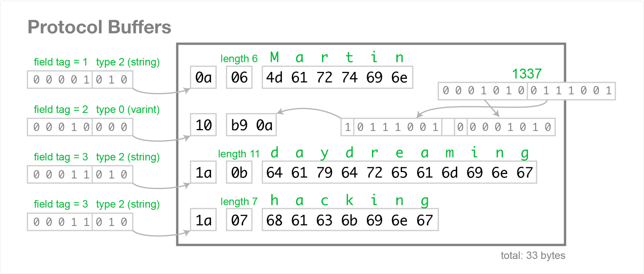Click the "length 11" label
The width and height of the screenshot is (644, 274).
point(239,154)
